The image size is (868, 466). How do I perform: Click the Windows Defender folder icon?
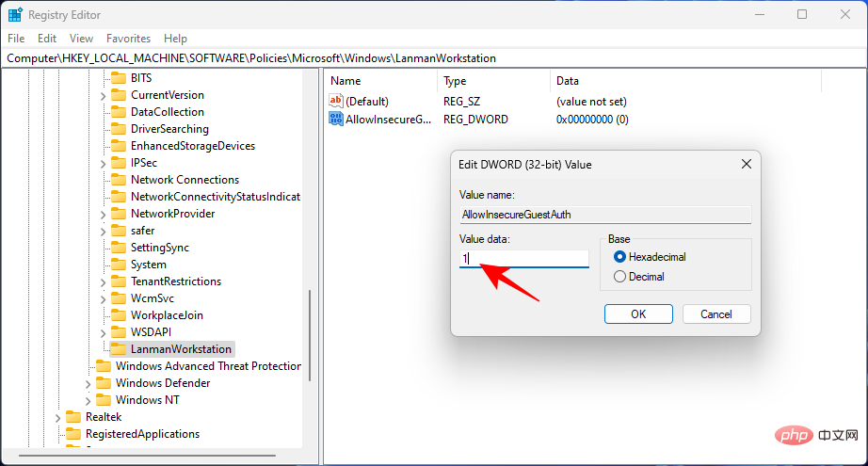[x=104, y=383]
